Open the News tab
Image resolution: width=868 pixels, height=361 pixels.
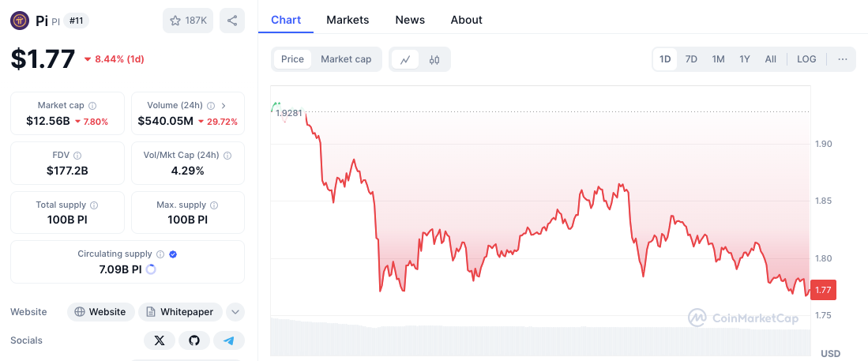point(410,20)
